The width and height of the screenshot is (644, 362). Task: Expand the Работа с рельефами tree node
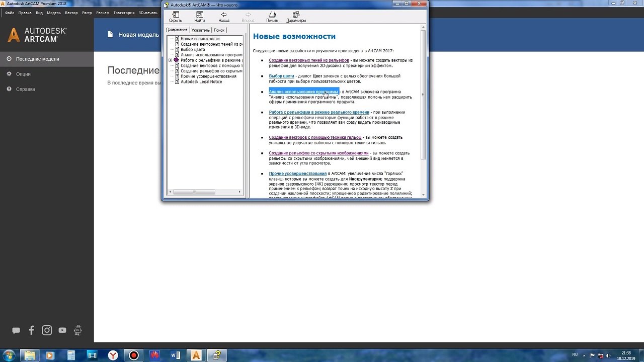[x=171, y=60]
